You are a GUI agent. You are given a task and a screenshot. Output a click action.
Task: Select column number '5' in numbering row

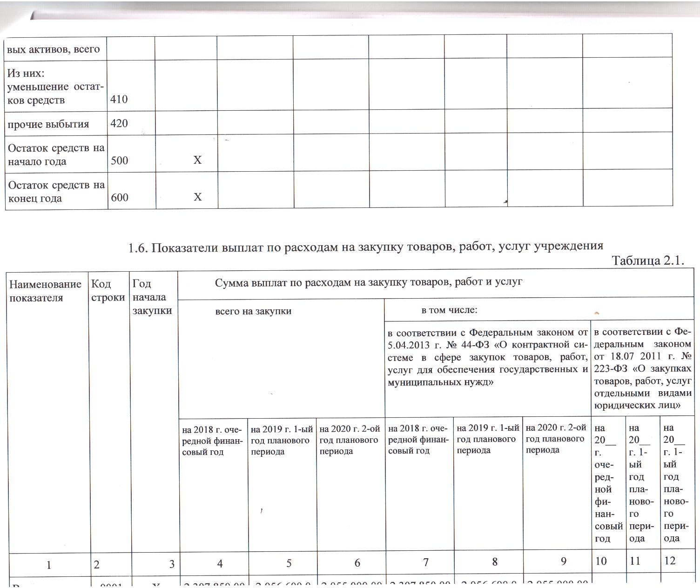[x=289, y=563]
